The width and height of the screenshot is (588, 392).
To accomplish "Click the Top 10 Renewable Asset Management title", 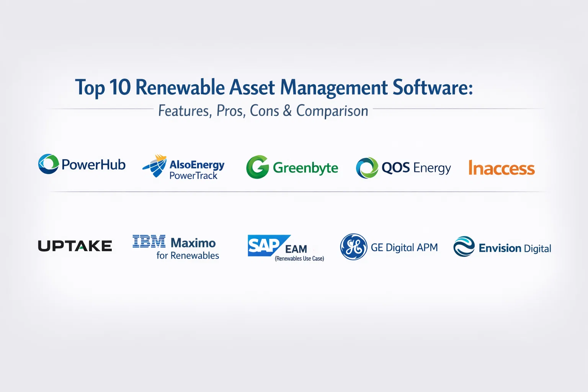I will pos(274,87).
